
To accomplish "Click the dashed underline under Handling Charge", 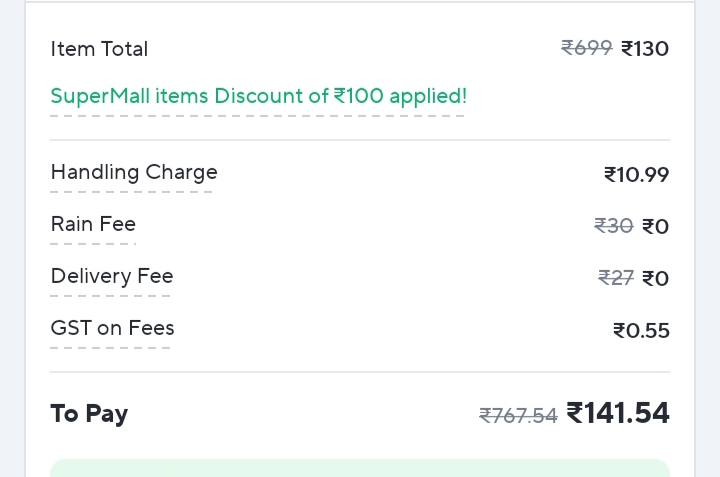I will click(132, 191).
